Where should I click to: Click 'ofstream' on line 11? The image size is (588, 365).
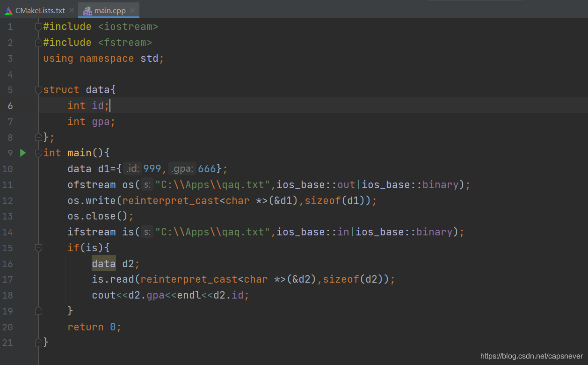92,184
